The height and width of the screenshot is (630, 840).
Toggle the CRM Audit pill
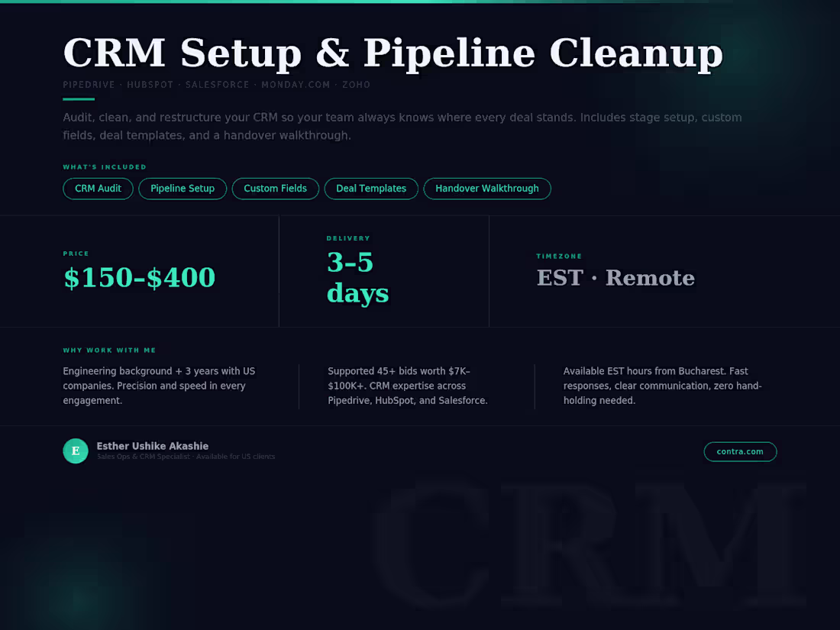point(98,189)
